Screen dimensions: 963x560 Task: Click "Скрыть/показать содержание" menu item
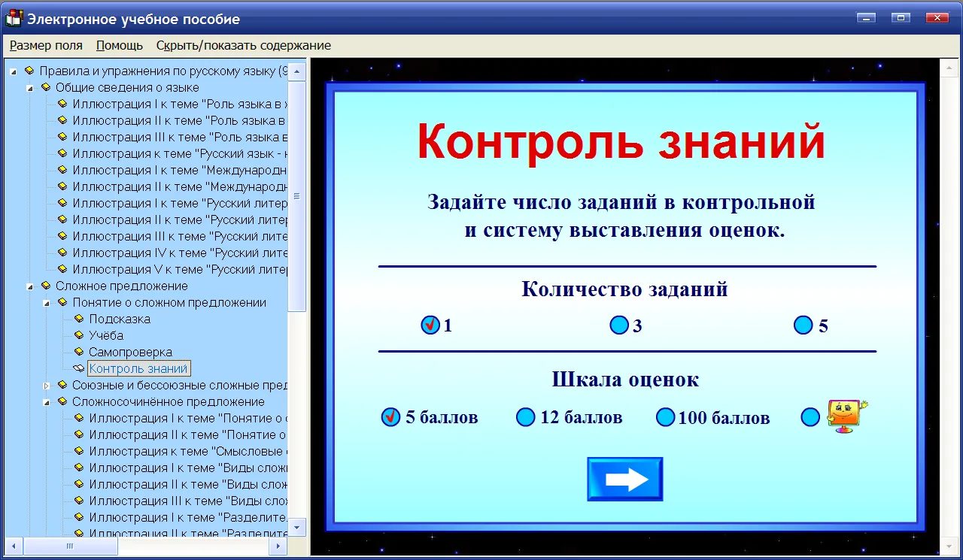tap(244, 45)
